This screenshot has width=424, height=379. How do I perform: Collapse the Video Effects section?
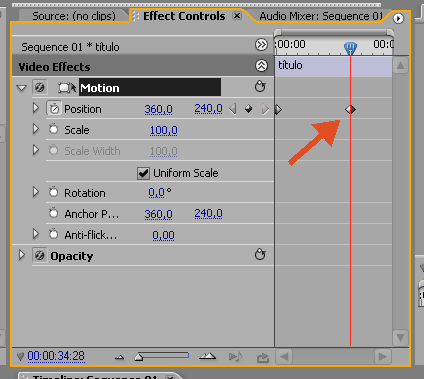point(261,66)
